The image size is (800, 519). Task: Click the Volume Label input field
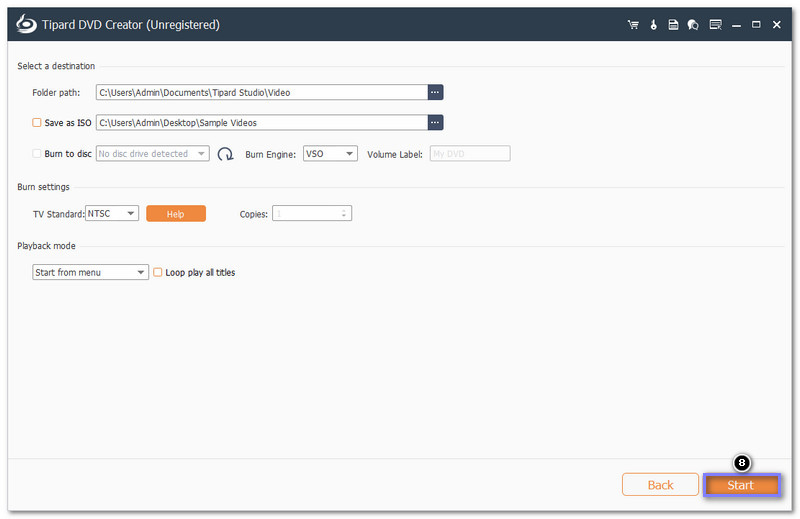[x=470, y=154]
